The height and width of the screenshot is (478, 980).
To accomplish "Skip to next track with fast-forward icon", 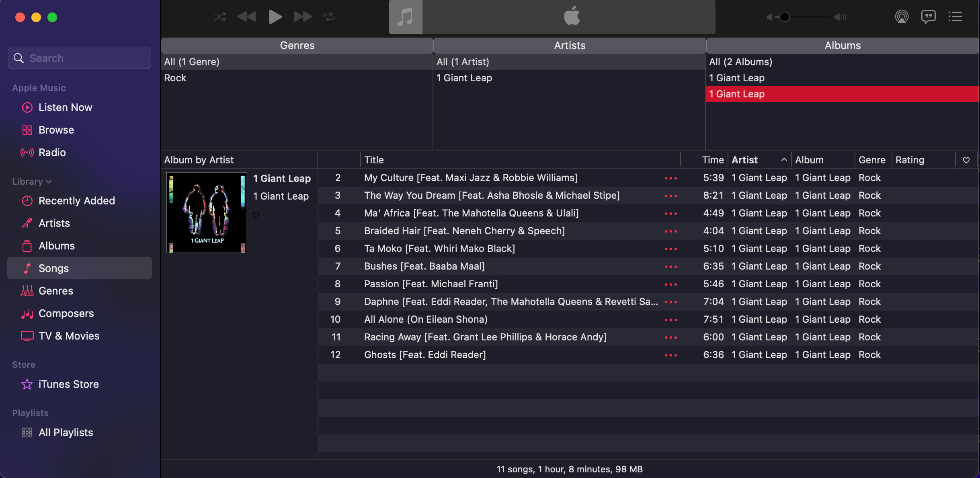I will coord(302,16).
